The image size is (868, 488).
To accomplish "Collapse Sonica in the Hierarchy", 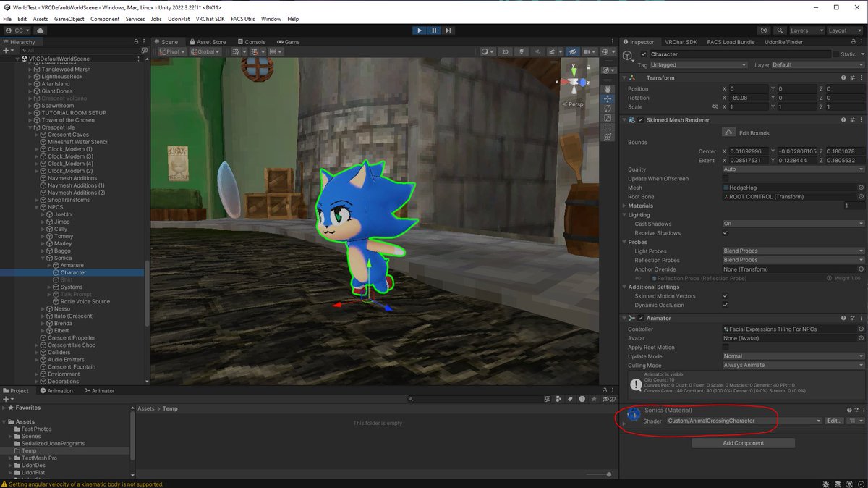I will [x=44, y=258].
